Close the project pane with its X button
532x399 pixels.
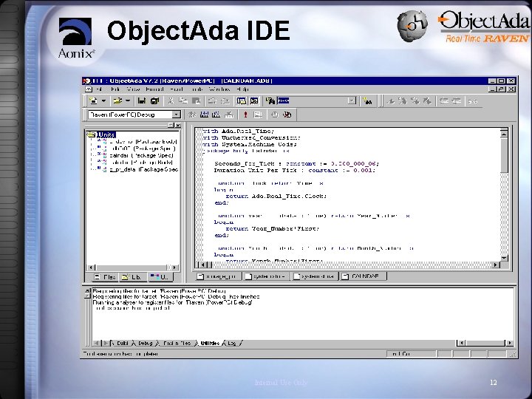click(178, 125)
